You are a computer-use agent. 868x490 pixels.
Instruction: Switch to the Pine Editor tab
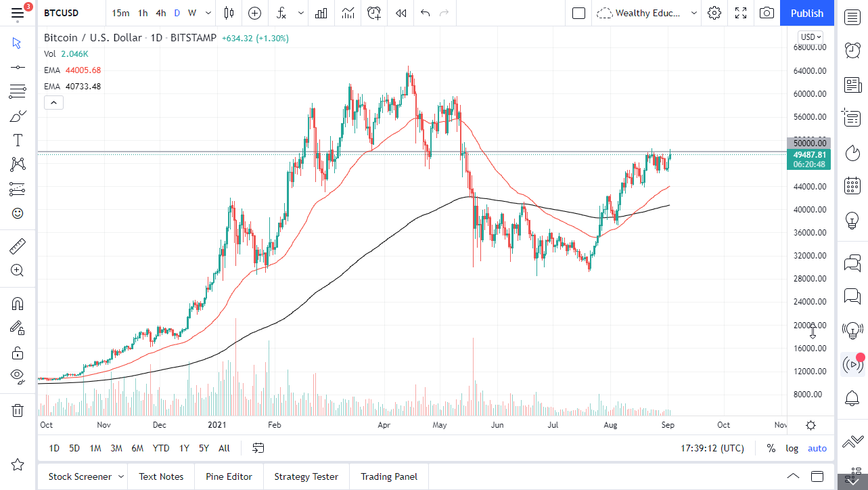click(x=229, y=476)
